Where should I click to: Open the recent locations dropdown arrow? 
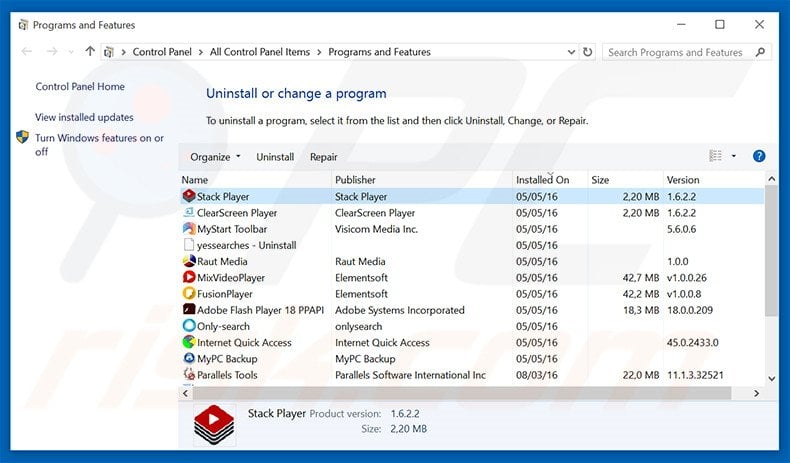click(x=71, y=52)
